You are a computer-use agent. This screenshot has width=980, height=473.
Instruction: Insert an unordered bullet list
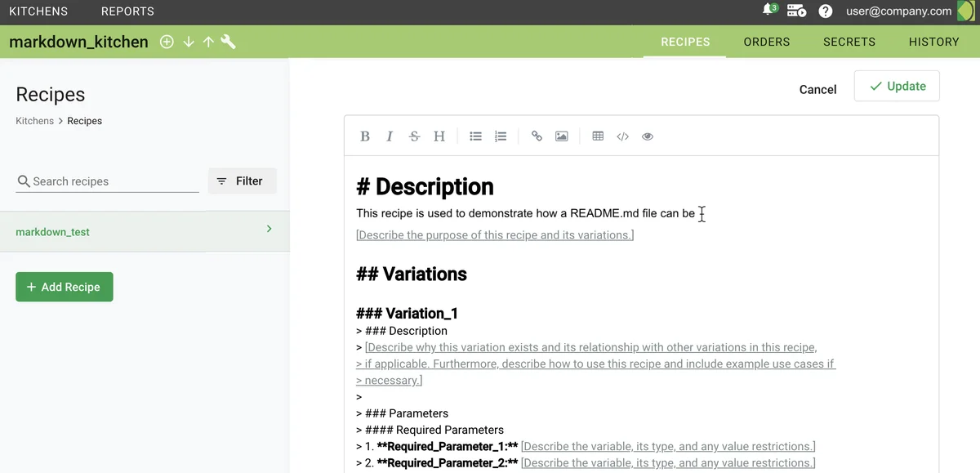[475, 136]
